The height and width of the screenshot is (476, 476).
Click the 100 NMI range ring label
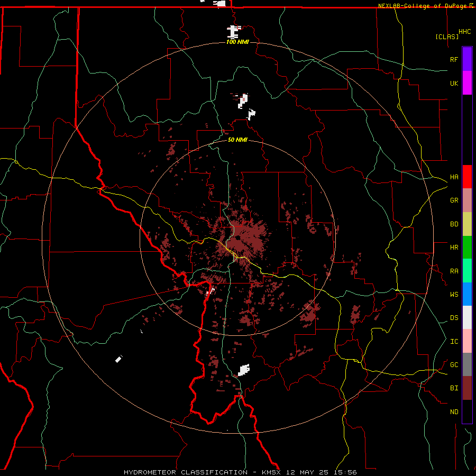coord(237,42)
